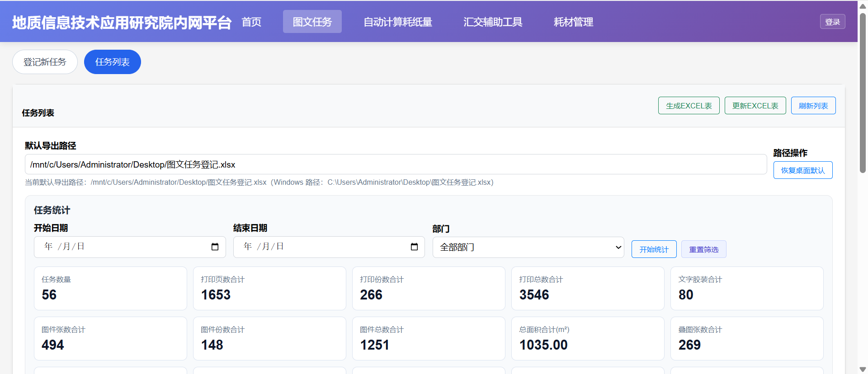
Task: Select the 文字胶装合计 value 80
Action: click(686, 295)
